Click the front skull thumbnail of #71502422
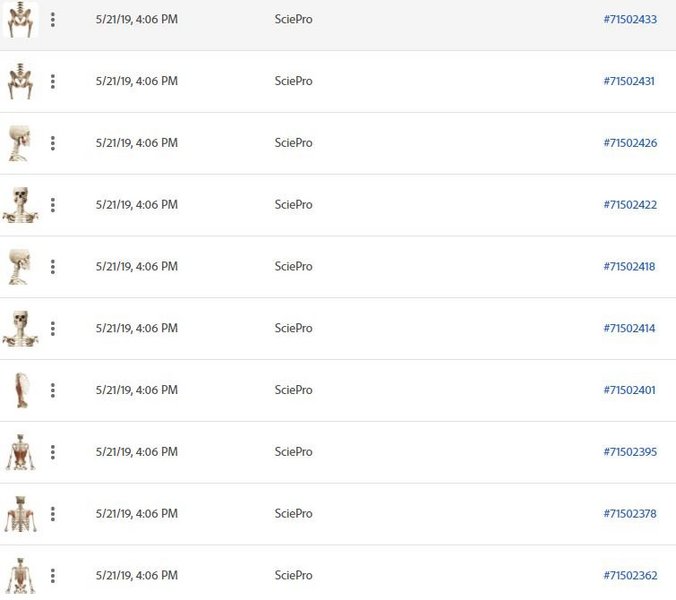Screen dimensions: 676x600 pos(20,205)
